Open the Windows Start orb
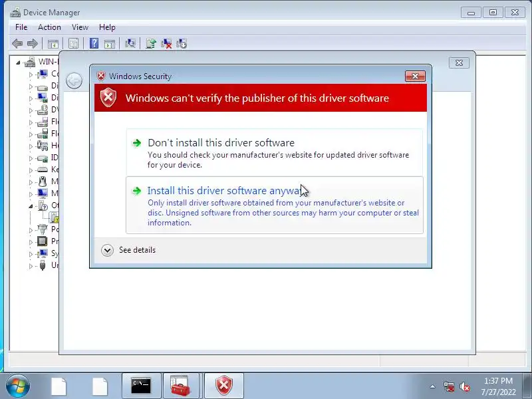The height and width of the screenshot is (399, 532). tap(18, 386)
